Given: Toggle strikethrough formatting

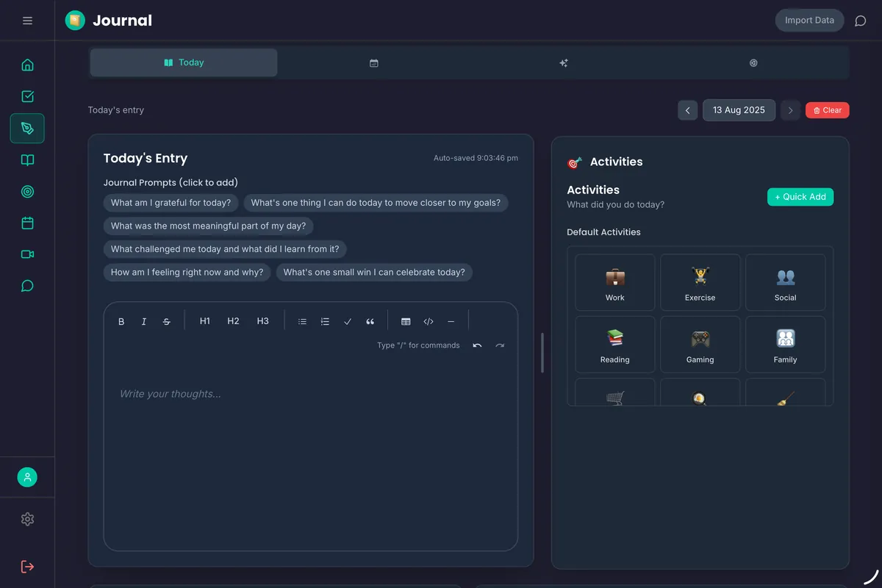Looking at the screenshot, I should pyautogui.click(x=167, y=321).
